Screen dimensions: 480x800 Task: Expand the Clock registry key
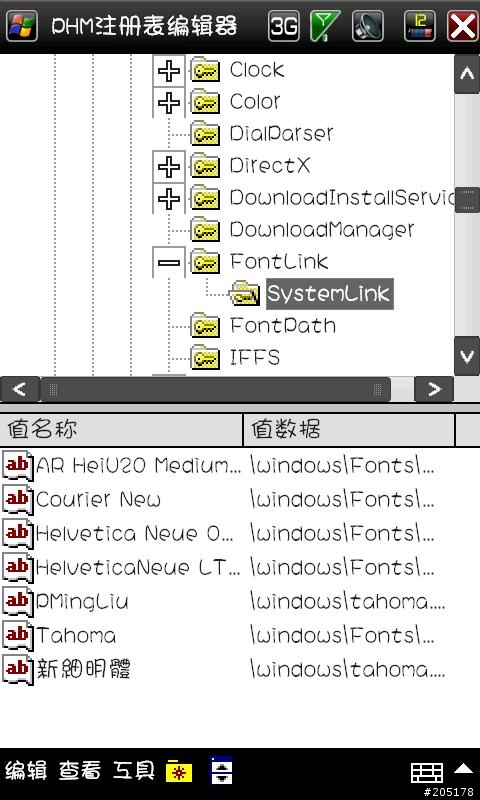tap(169, 70)
